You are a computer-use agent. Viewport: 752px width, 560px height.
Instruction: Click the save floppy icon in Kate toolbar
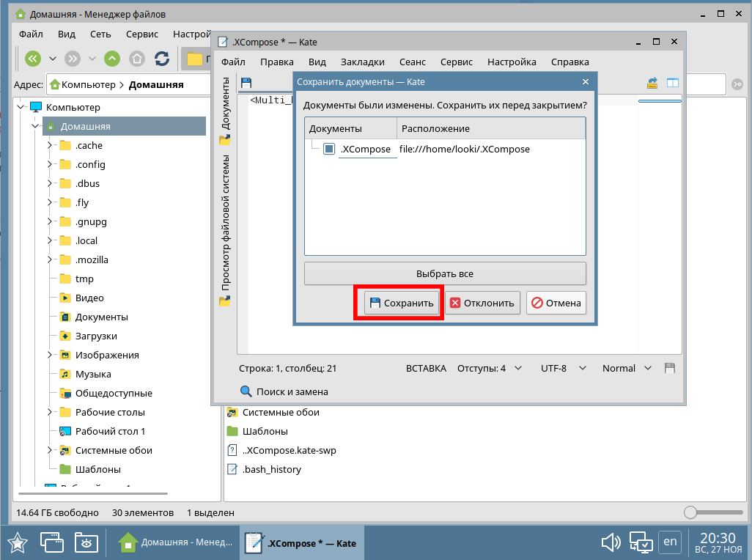pos(246,83)
